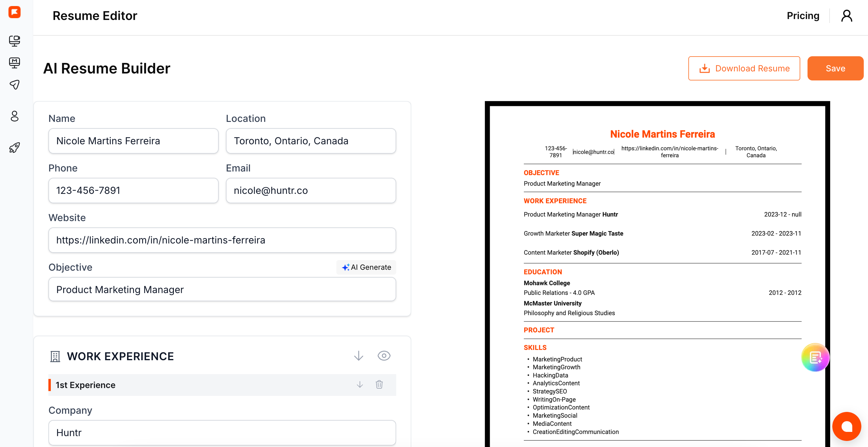The height and width of the screenshot is (447, 868).
Task: Focus the Company field containing Huntr
Action: click(x=222, y=432)
